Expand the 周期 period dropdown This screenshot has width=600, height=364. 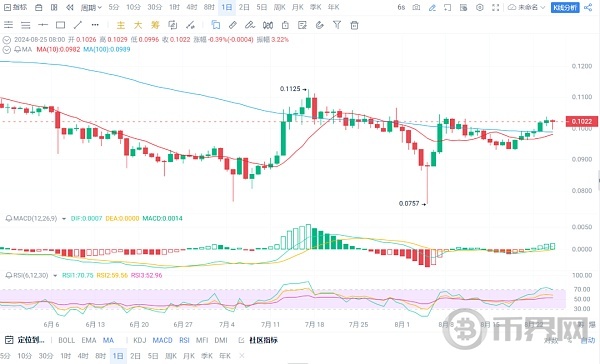point(91,7)
